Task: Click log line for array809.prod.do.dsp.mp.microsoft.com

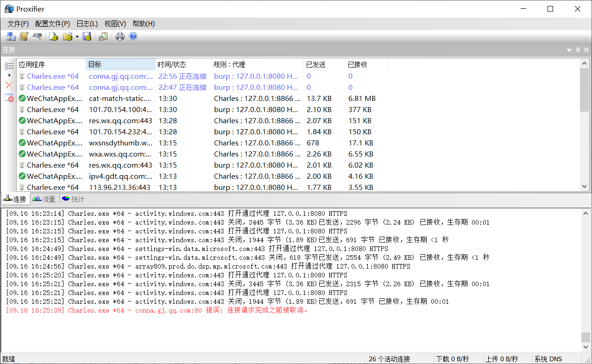Action: point(208,266)
